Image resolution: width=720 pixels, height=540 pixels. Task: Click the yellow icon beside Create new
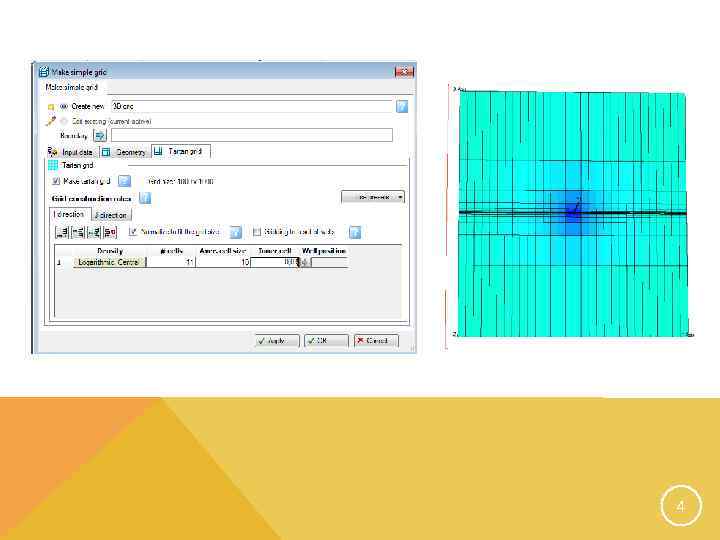point(51,107)
